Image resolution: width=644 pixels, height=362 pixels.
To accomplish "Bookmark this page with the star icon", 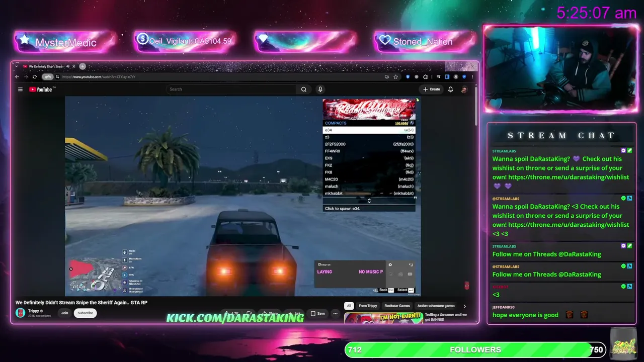I will [x=395, y=77].
